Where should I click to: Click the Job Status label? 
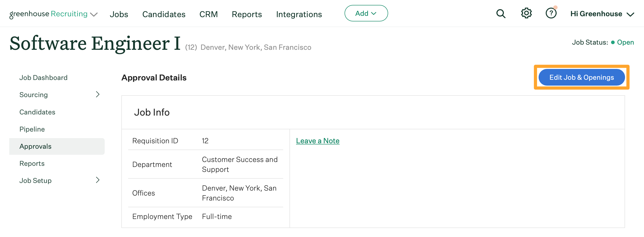pyautogui.click(x=590, y=42)
